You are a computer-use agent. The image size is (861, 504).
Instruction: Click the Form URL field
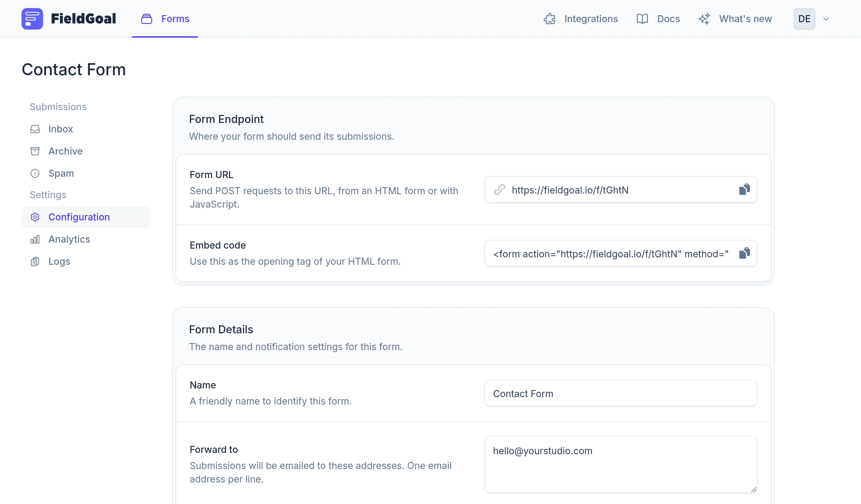[621, 190]
